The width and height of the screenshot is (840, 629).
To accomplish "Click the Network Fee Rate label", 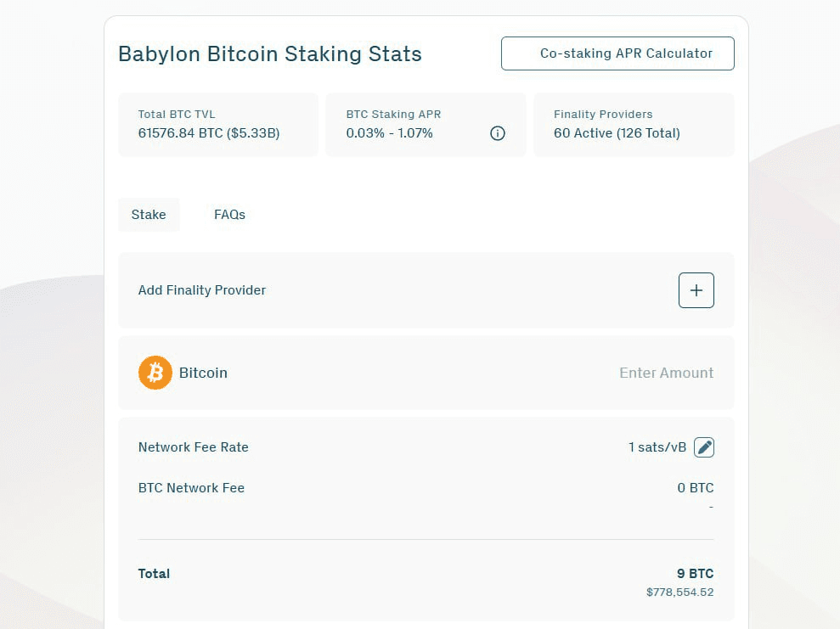I will [194, 447].
